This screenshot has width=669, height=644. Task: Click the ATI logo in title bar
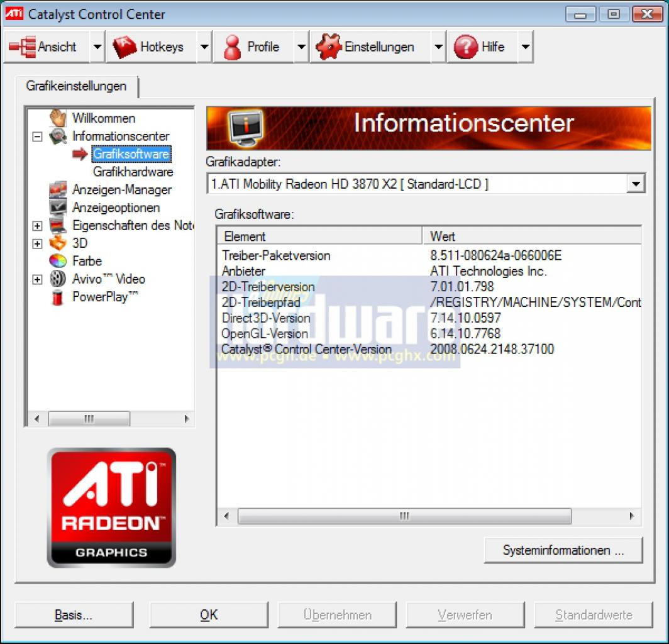point(14,14)
